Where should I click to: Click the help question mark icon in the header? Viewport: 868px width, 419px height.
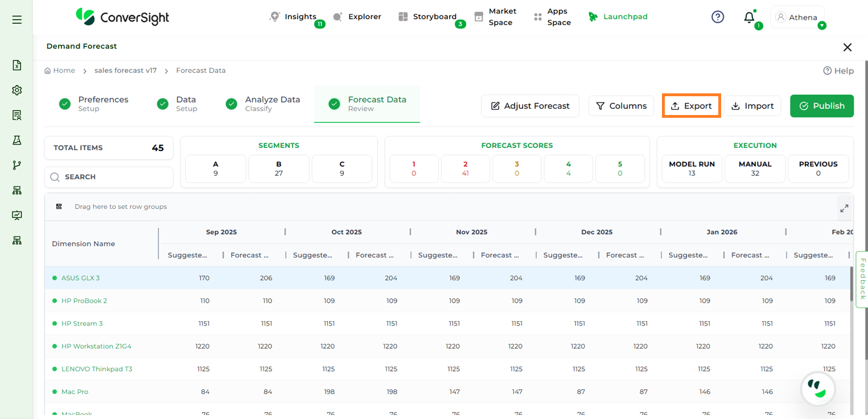pyautogui.click(x=718, y=17)
